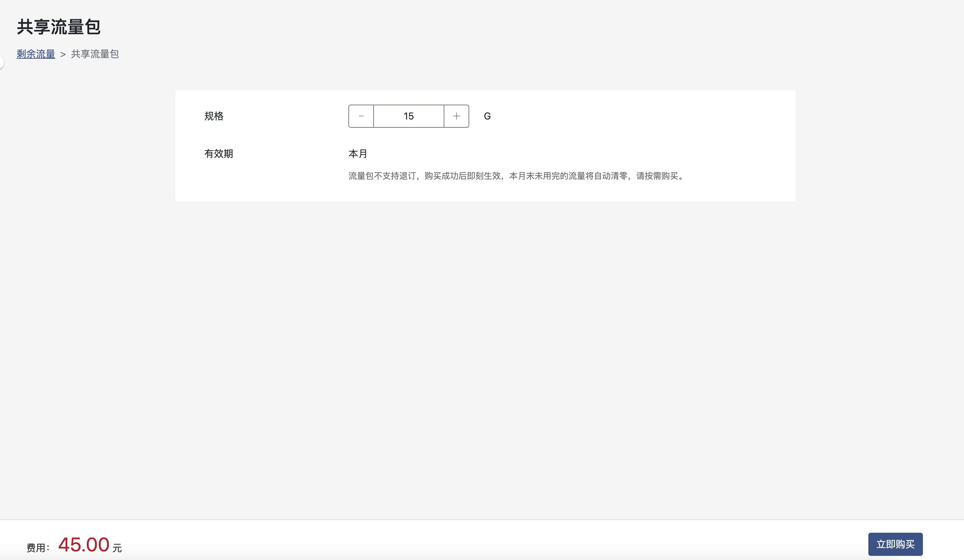Click the breadcrumb separator arrow
The height and width of the screenshot is (560, 964).
pyautogui.click(x=63, y=54)
